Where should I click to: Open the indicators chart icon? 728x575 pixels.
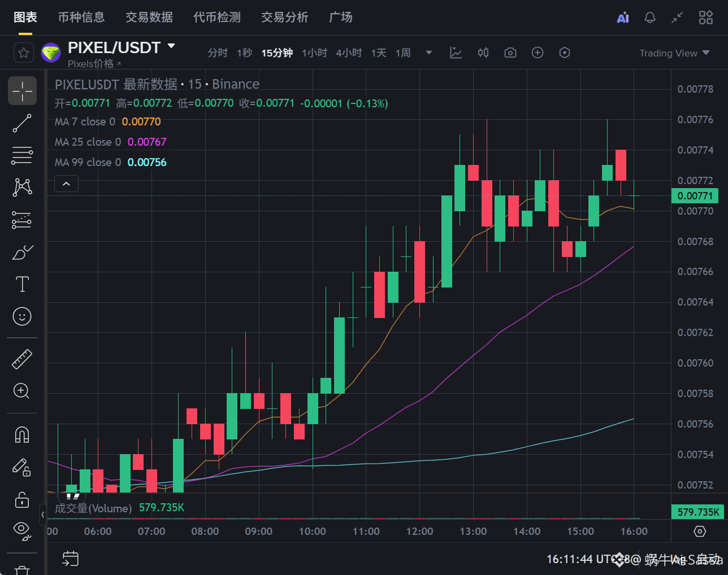click(x=456, y=53)
